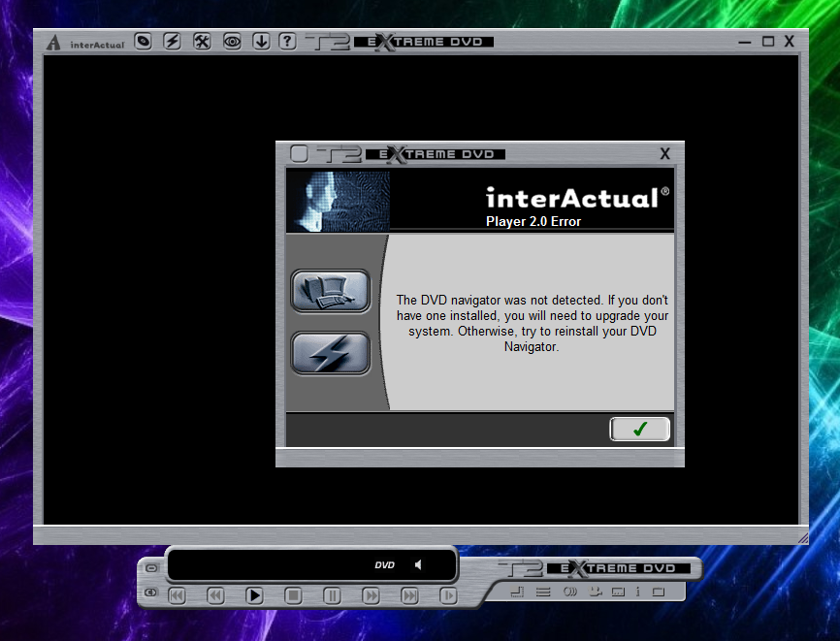The width and height of the screenshot is (840, 641).
Task: Rewind playback with the double-left arrow button
Action: point(215,595)
